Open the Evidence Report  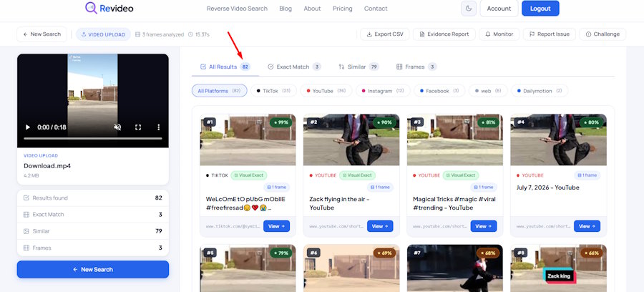coord(444,34)
